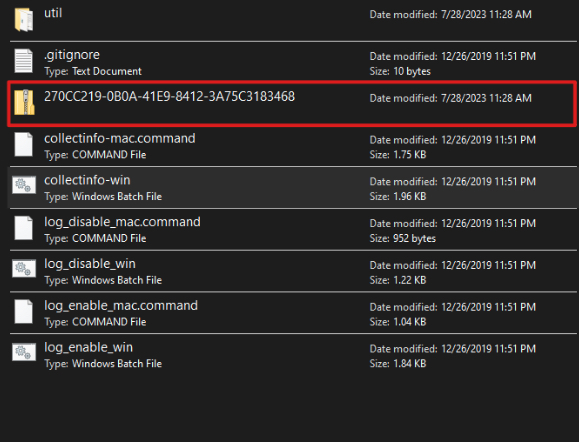Select the util zipped folder icon

(24, 19)
